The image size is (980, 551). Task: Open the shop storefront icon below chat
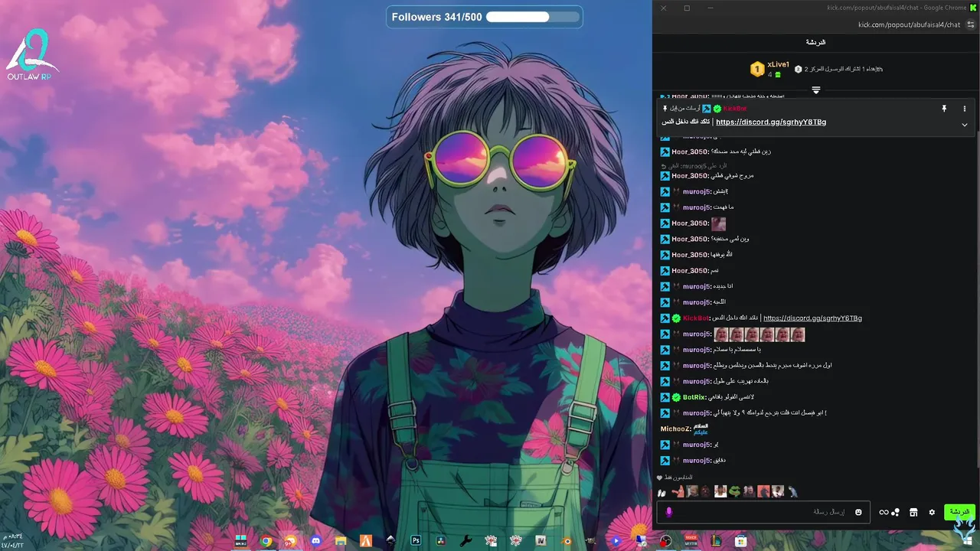[913, 512]
